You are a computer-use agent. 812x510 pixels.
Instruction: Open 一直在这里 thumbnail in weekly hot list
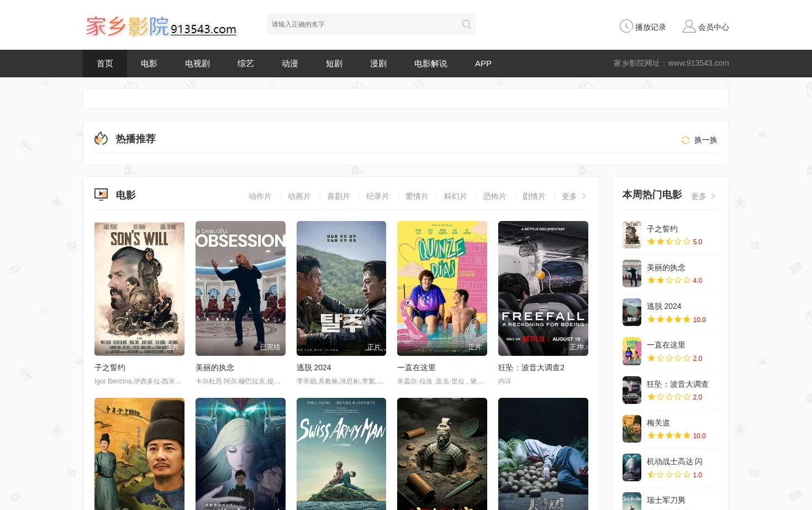tap(632, 351)
